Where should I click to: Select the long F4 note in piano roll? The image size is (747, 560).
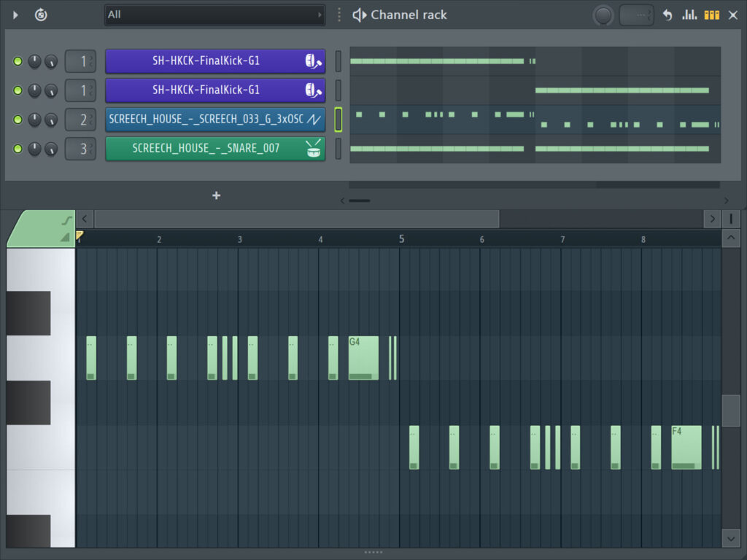(x=686, y=448)
